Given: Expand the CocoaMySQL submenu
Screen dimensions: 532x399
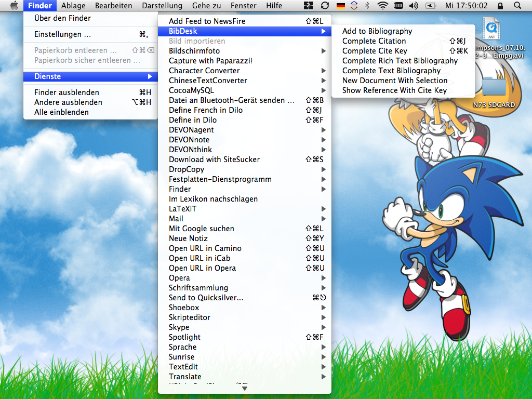Looking at the screenshot, I should coord(245,90).
